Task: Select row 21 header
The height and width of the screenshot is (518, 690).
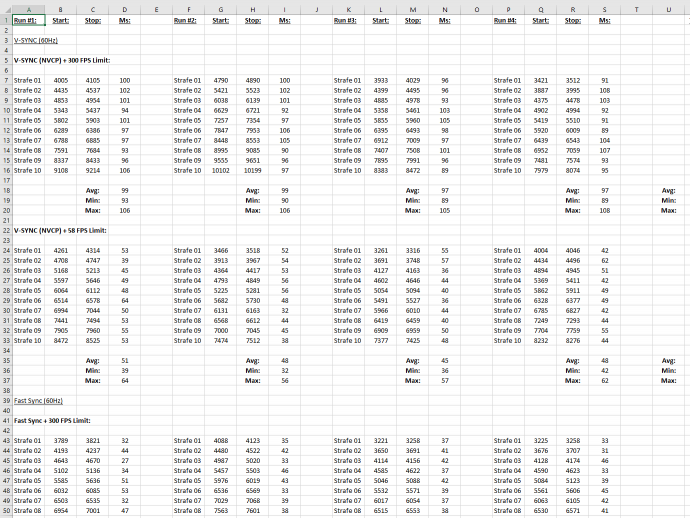Action: [6, 220]
